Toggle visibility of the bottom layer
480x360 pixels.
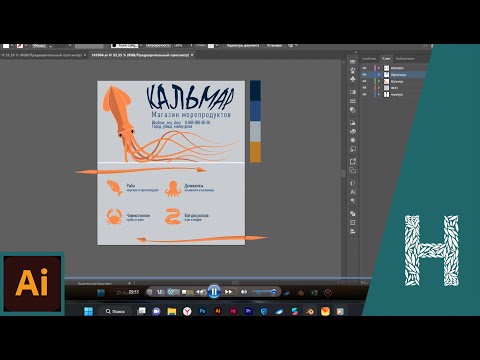tap(364, 95)
